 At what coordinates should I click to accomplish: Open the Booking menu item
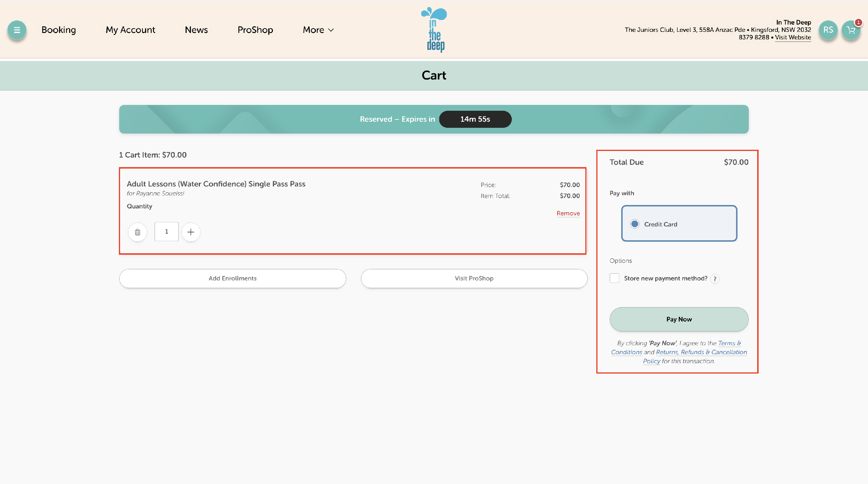point(59,30)
